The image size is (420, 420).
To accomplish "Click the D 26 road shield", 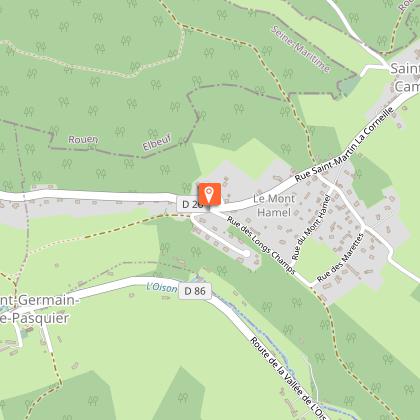I will (x=190, y=204).
